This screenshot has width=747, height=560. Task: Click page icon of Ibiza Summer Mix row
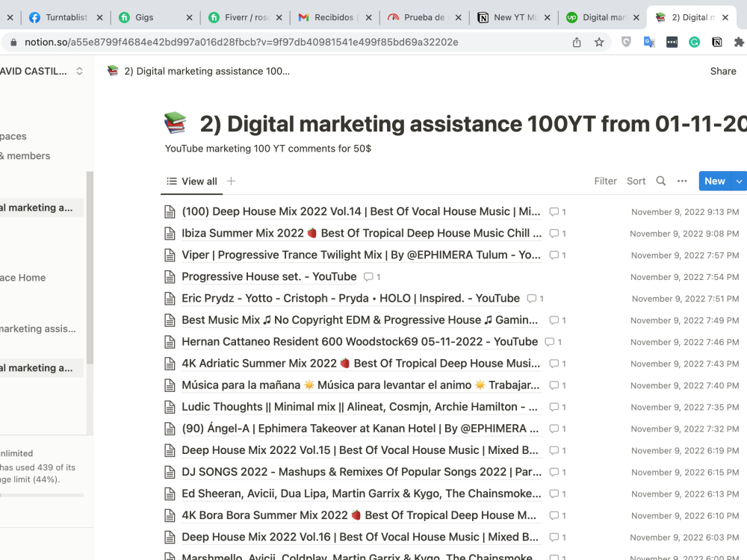[x=170, y=233]
